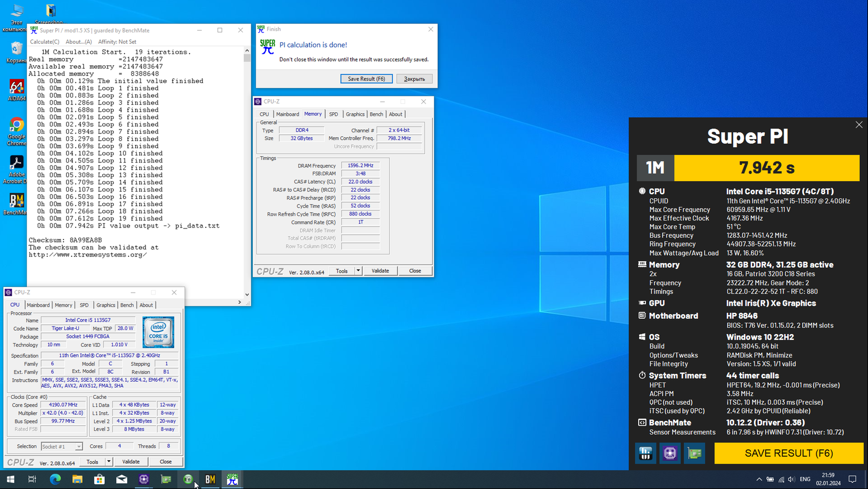Open Google Chrome desktop icon
Image resolution: width=868 pixels, height=489 pixels.
coord(16,132)
